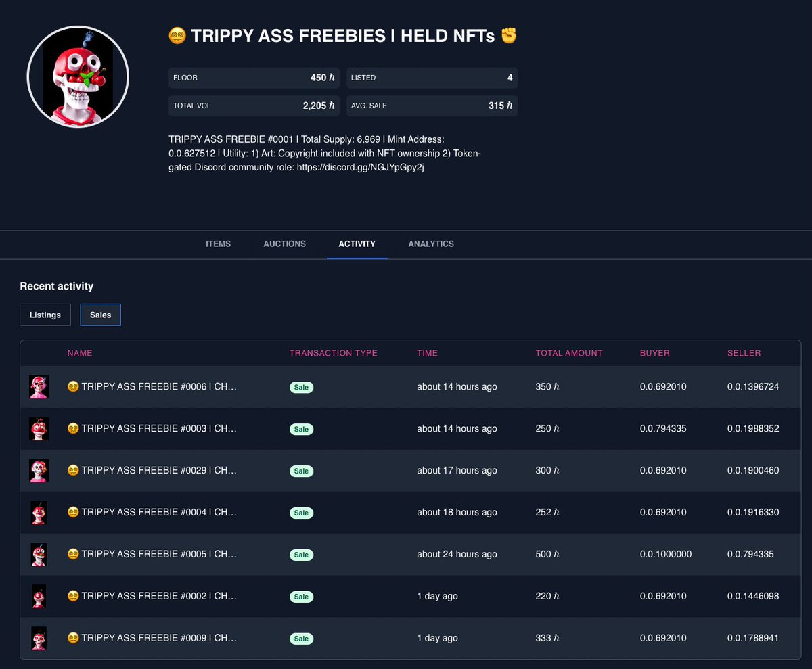Click the 500 ℏ total amount
Screen dimensions: 812x669
[x=547, y=555]
